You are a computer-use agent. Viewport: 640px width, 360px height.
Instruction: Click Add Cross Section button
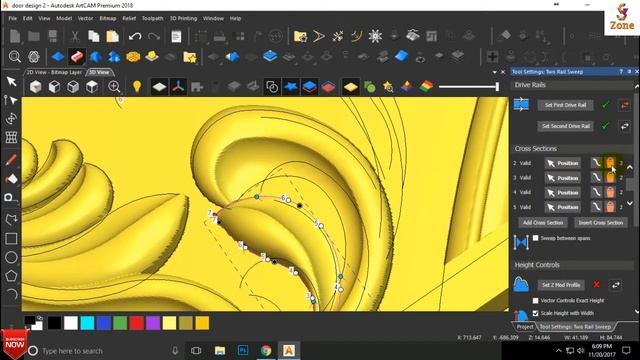[x=542, y=222]
